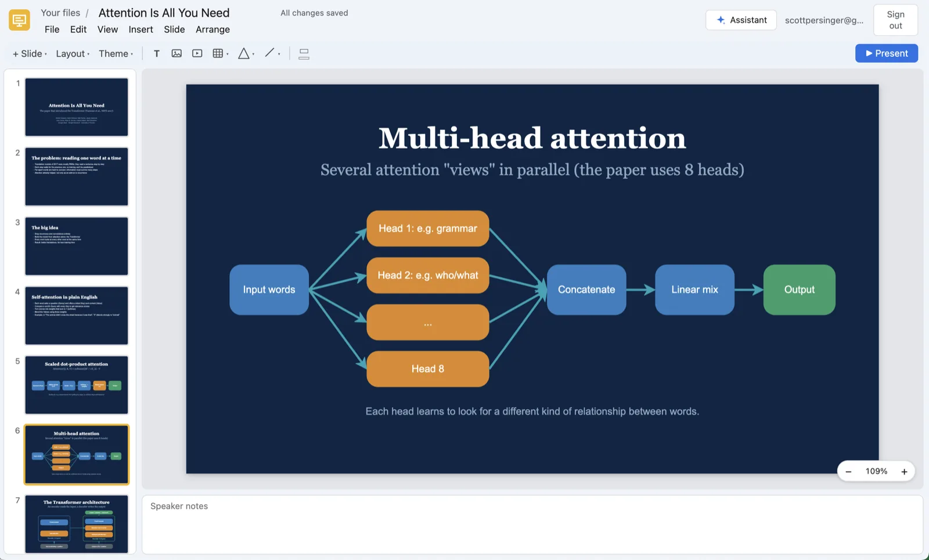
Task: Open the Arrange menu
Action: pos(213,30)
